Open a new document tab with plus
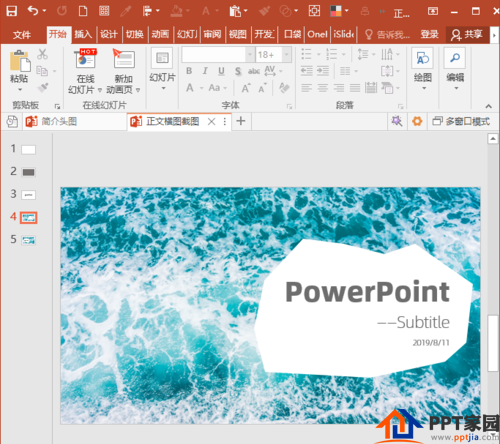 241,121
